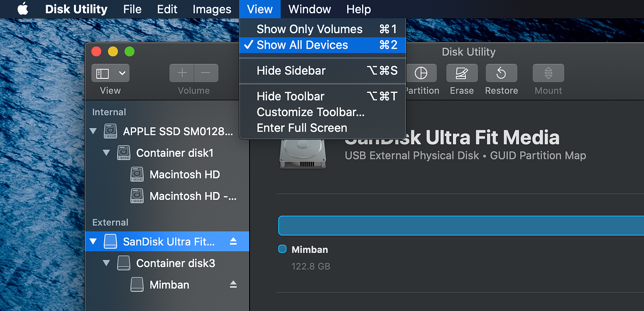644x311 pixels.
Task: Select Show Only Volumes
Action: tap(309, 29)
